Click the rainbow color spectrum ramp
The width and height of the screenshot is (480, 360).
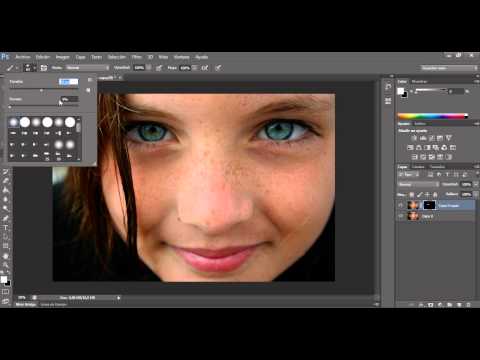click(x=433, y=116)
